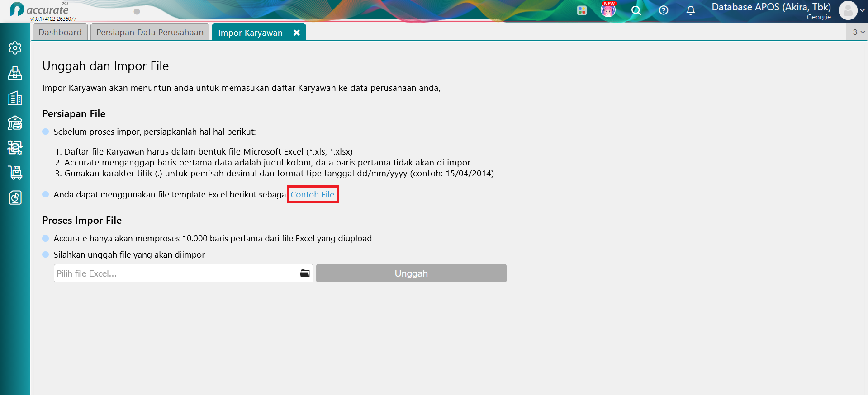
Task: Switch to Persiapan Data Perusahaan tab
Action: (x=150, y=32)
